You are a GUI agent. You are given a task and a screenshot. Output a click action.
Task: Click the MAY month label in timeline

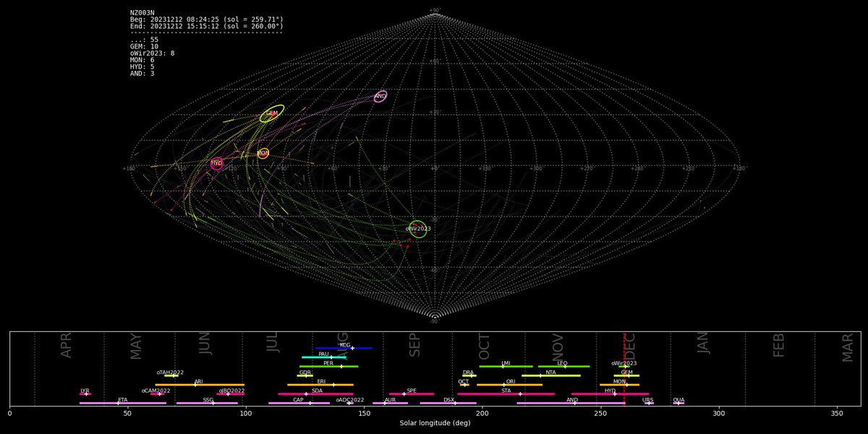[x=136, y=346]
